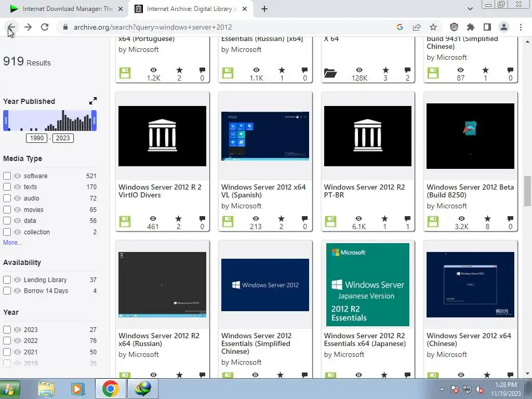Check the texts media type checkbox

[x=7, y=187]
